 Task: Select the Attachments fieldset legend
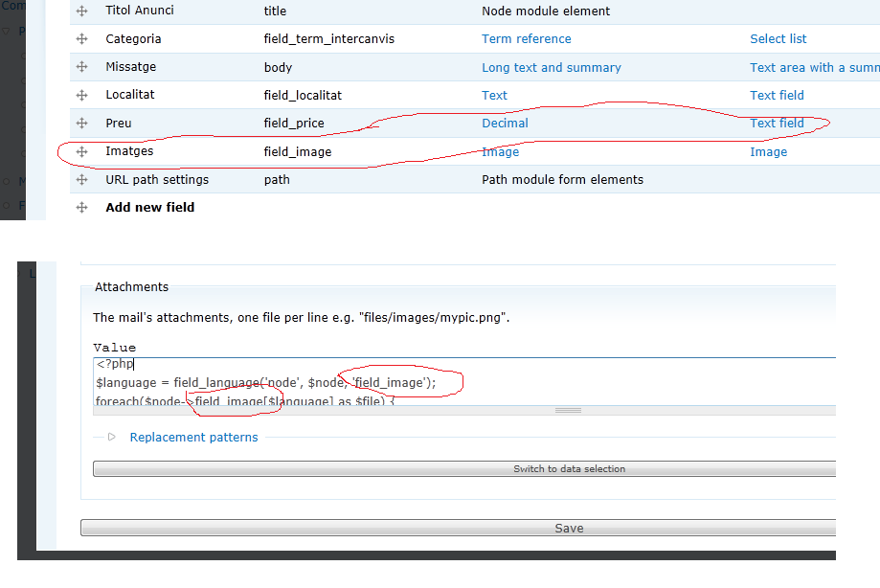131,286
